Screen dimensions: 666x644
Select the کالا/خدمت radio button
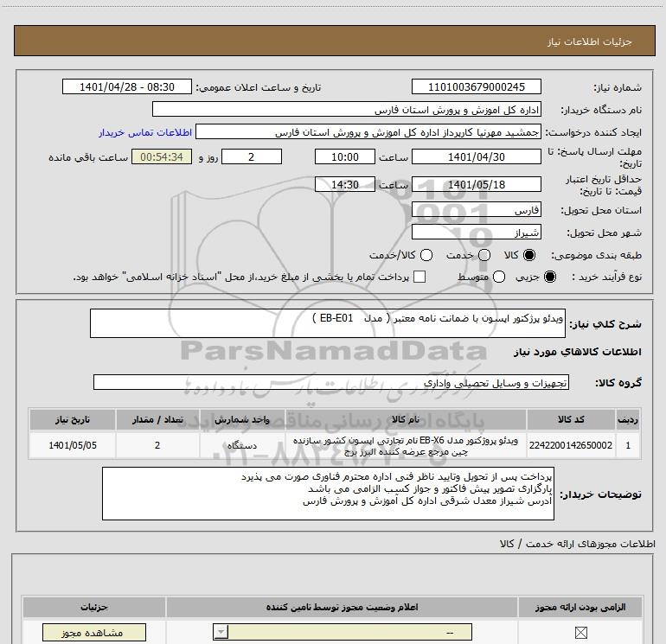point(426,255)
